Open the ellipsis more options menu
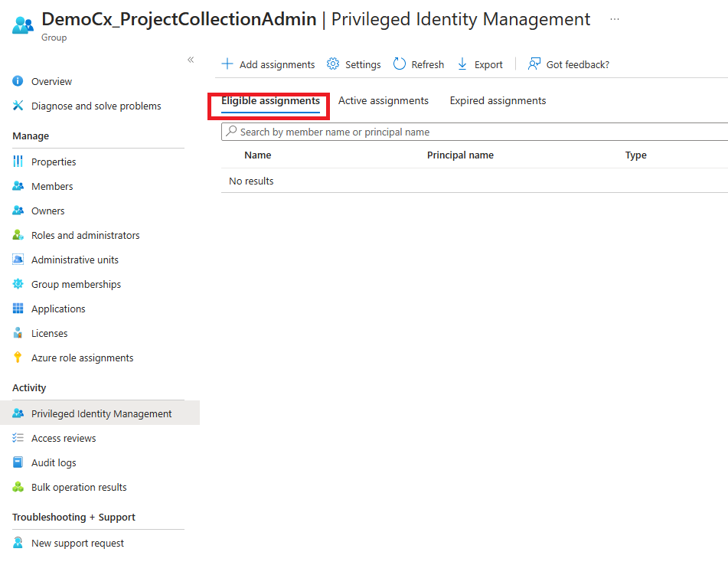Image resolution: width=728 pixels, height=565 pixels. (x=615, y=19)
